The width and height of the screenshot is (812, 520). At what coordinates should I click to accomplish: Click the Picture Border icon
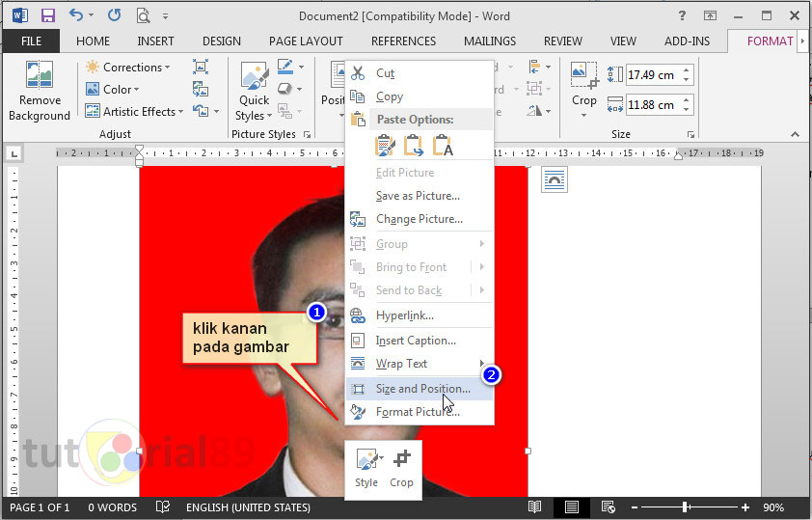point(285,67)
